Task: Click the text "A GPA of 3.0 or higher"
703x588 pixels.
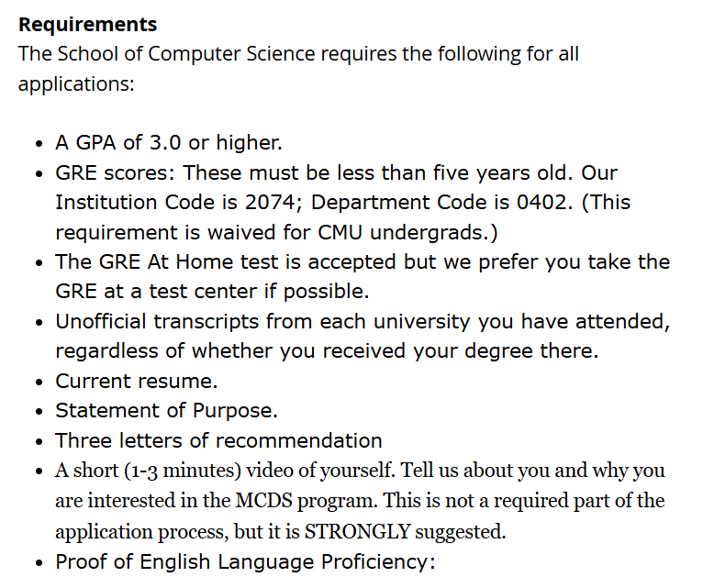Action: click(x=169, y=143)
